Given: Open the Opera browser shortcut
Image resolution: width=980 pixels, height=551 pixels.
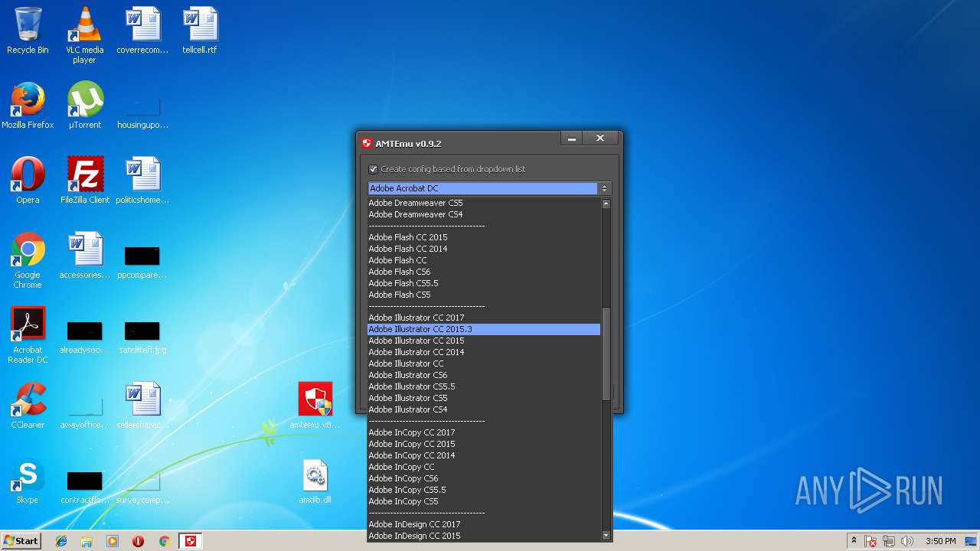Looking at the screenshot, I should click(x=28, y=181).
